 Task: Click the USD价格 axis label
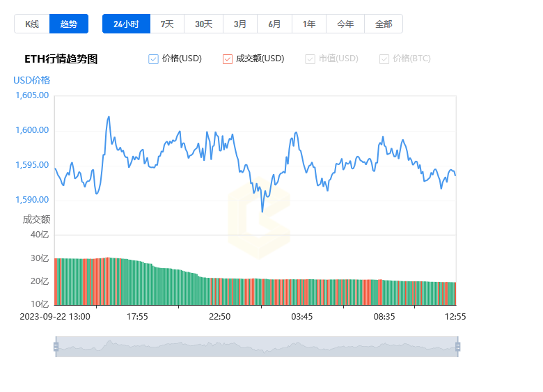[32, 80]
